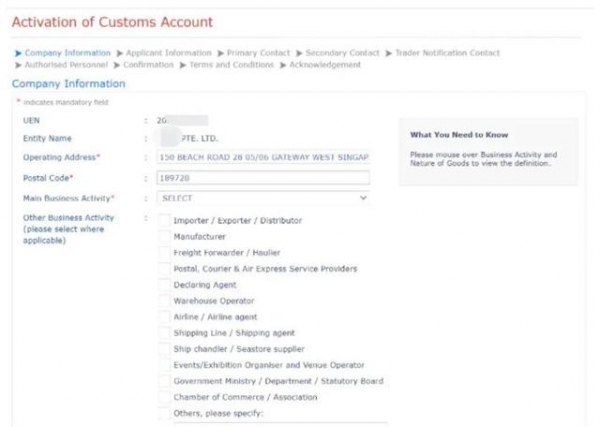Check the Warehouse Operator box
600x427 pixels.
164,300
